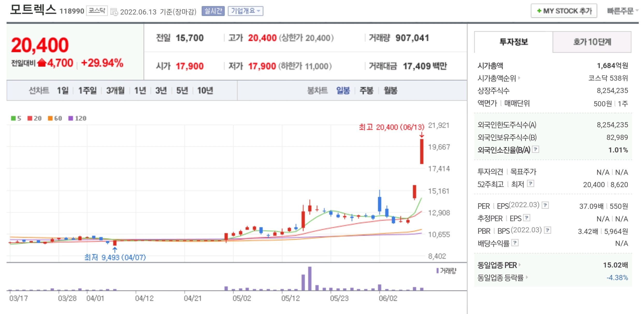Click the help icon beside 추정PER EPS
This screenshot has height=314, width=644.
click(527, 218)
